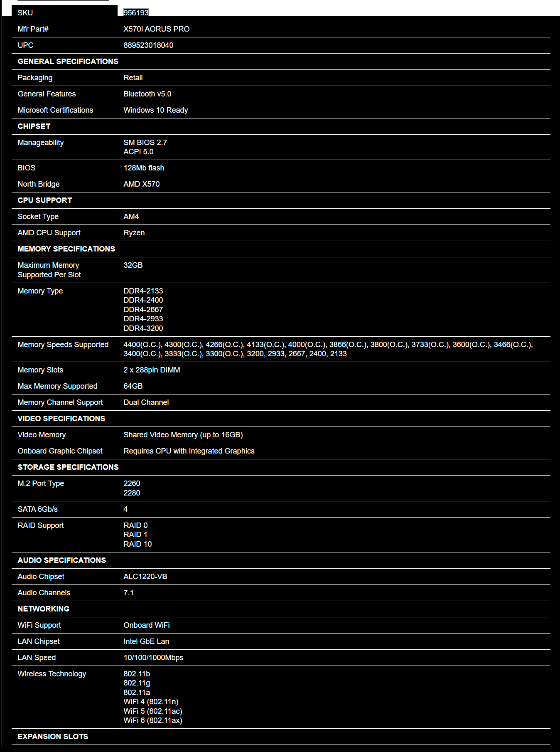Click North Bridge value AMD X570

[x=142, y=184]
